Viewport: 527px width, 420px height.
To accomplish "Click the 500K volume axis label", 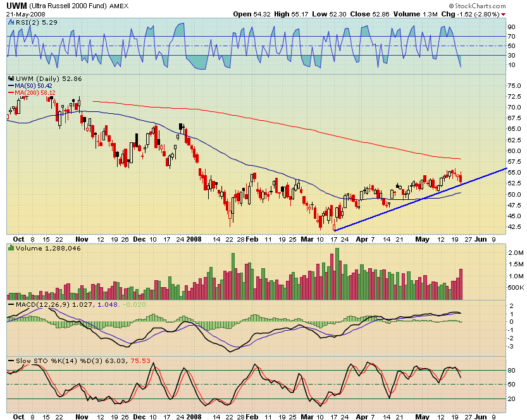I will click(x=516, y=288).
